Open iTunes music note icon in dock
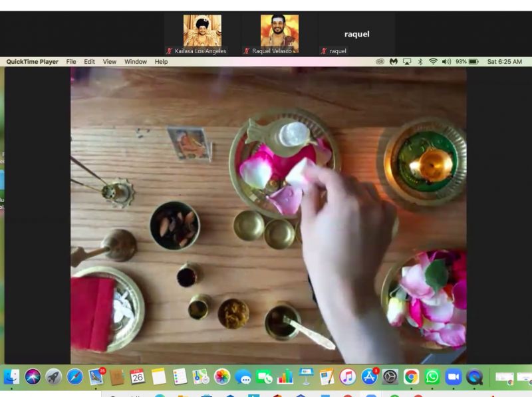Screen dimensions: 532x397 point(348,377)
